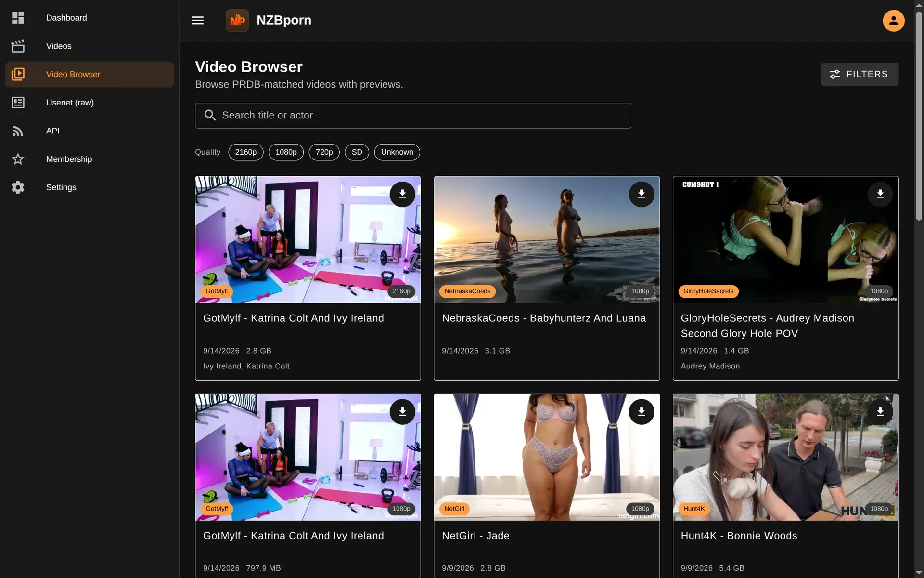Viewport: 924px width, 578px height.
Task: Click the GotMylf studio tag on first card
Action: (217, 291)
